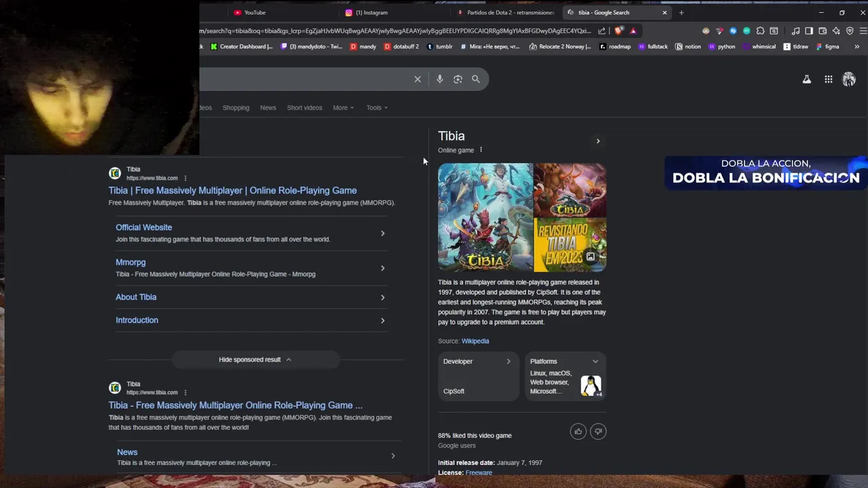Click the browser address bar URL
Screen dimensions: 868x488
tap(395, 31)
